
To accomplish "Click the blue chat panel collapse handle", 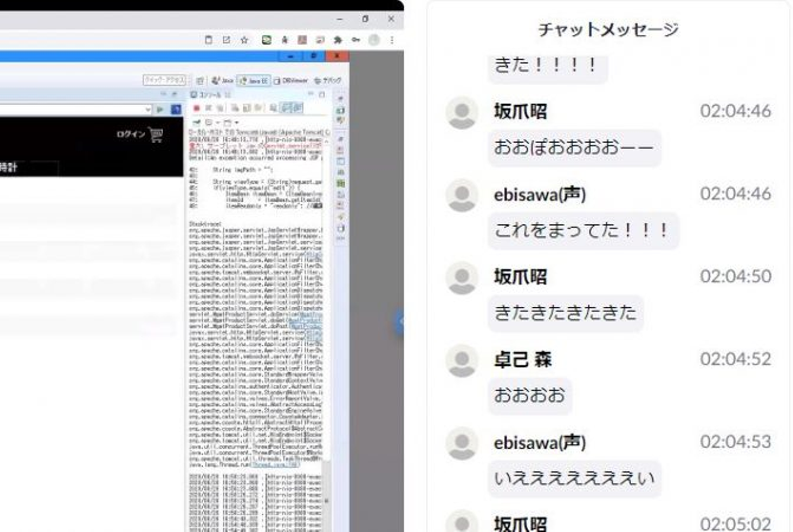I will coord(400,322).
